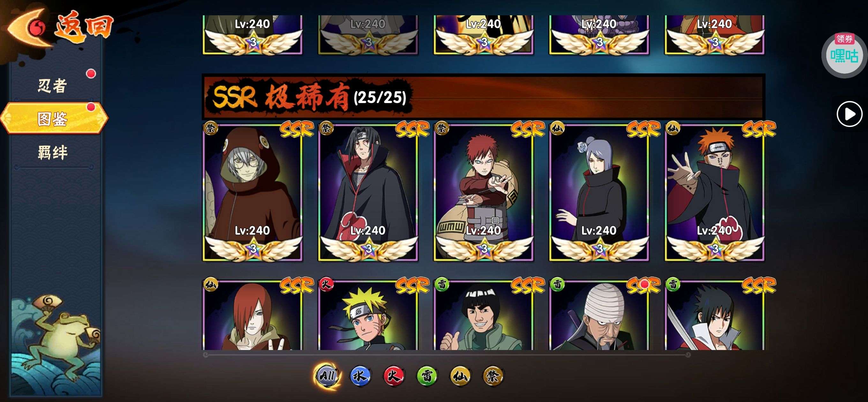Image resolution: width=868 pixels, height=402 pixels.
Task: Select the 火 fire element filter
Action: pyautogui.click(x=393, y=376)
